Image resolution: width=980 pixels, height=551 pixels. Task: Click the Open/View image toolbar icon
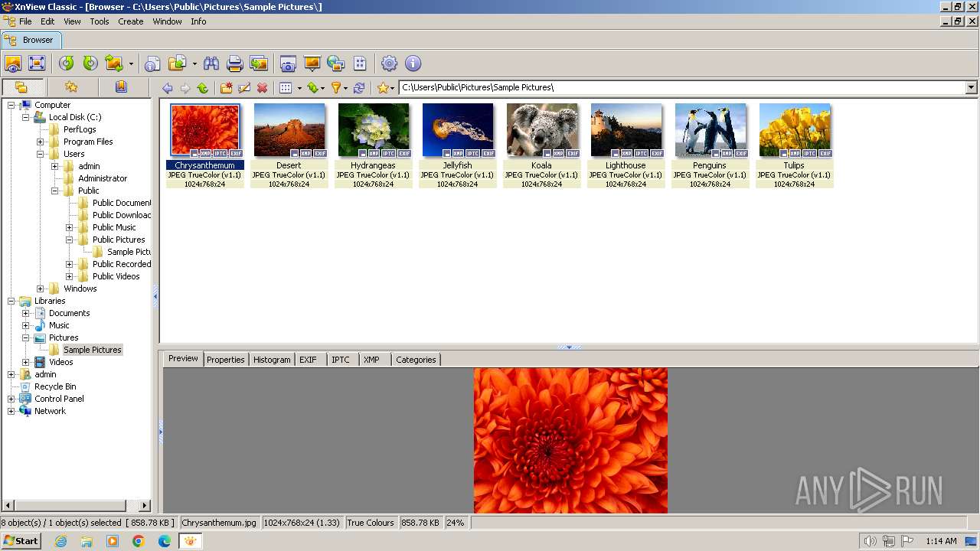point(13,64)
